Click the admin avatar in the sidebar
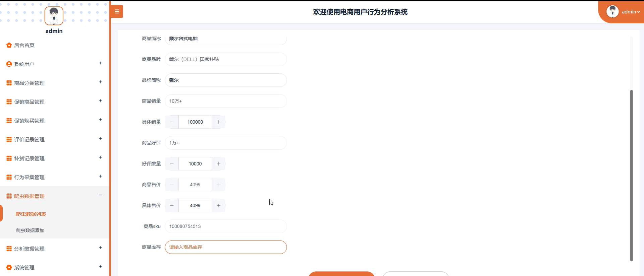This screenshot has width=644, height=276. (54, 16)
